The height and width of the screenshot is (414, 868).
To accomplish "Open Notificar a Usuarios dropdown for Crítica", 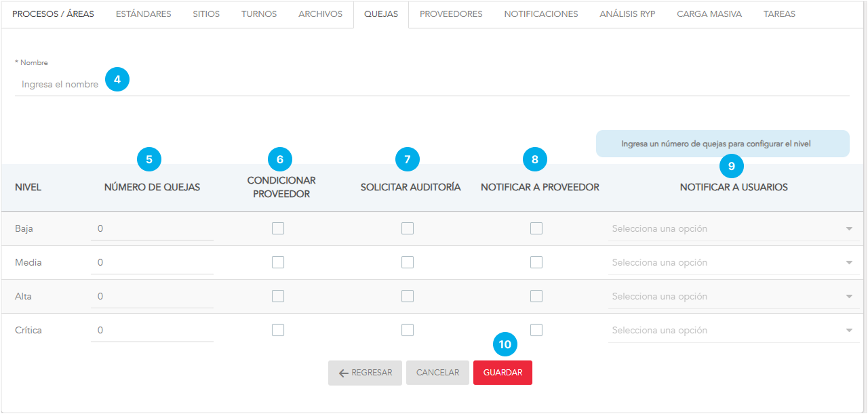I will (x=732, y=331).
